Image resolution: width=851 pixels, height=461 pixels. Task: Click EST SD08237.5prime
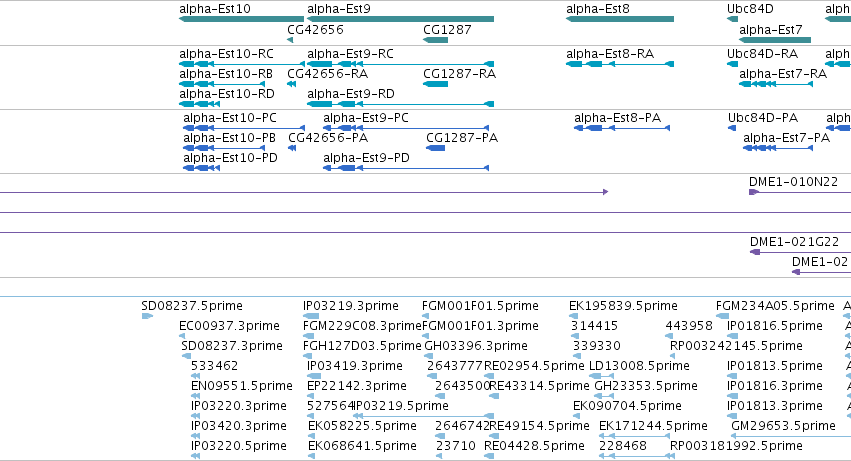pos(192,306)
